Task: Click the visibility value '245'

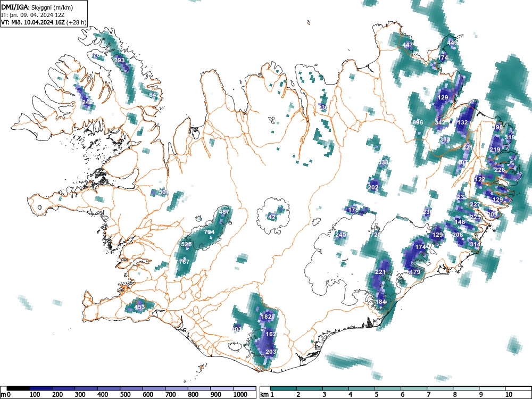Action: [340, 235]
